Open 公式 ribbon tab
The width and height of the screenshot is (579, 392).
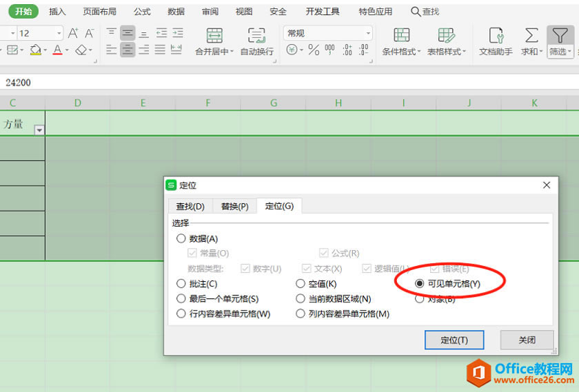[x=142, y=12]
